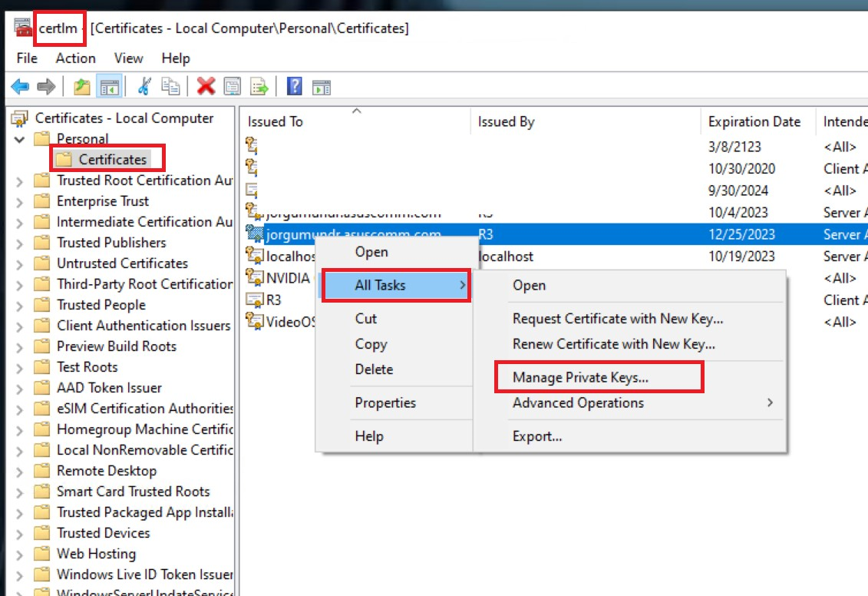Sort by the Expiration Date column header
This screenshot has height=596, width=868.
756,121
